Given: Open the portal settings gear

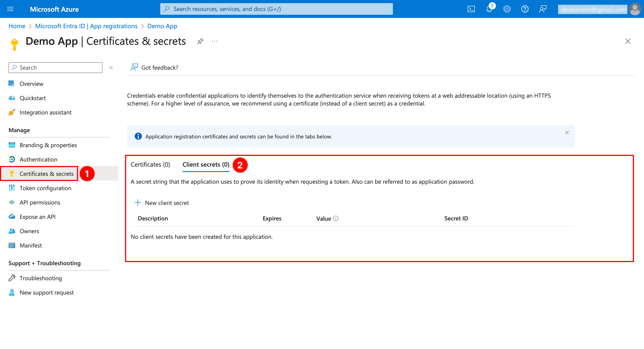Looking at the screenshot, I should click(x=507, y=9).
